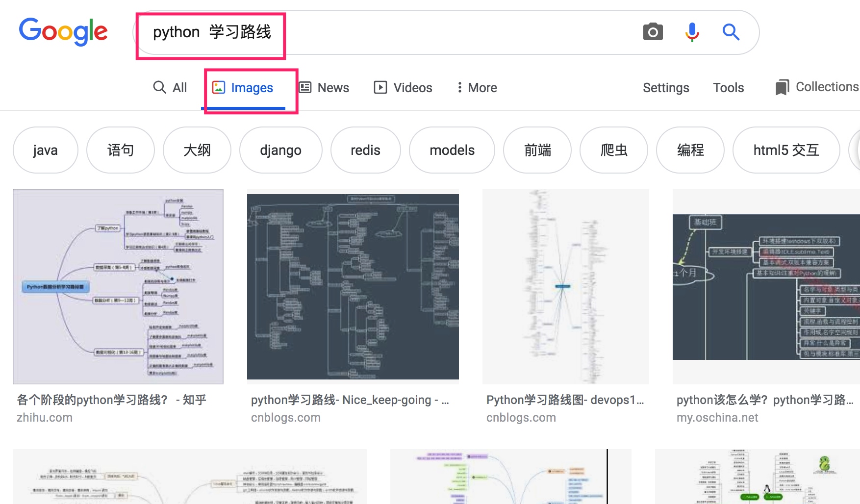The width and height of the screenshot is (860, 504).
Task: Select the django filter chip
Action: (x=280, y=150)
